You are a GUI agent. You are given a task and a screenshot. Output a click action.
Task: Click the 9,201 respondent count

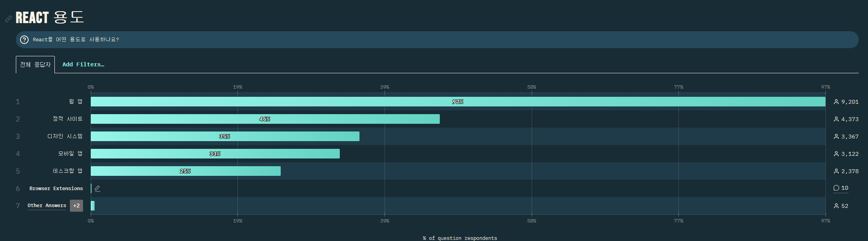click(x=850, y=102)
